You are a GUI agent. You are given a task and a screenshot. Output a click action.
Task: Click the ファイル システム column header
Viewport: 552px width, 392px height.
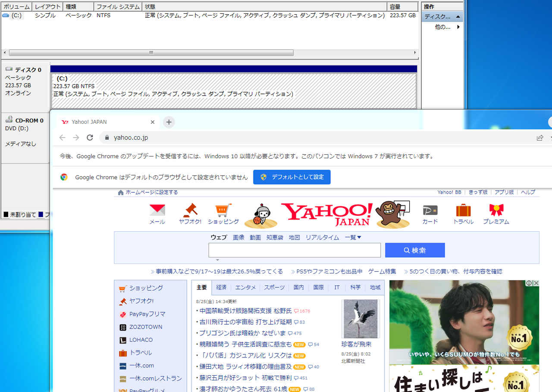coord(119,7)
